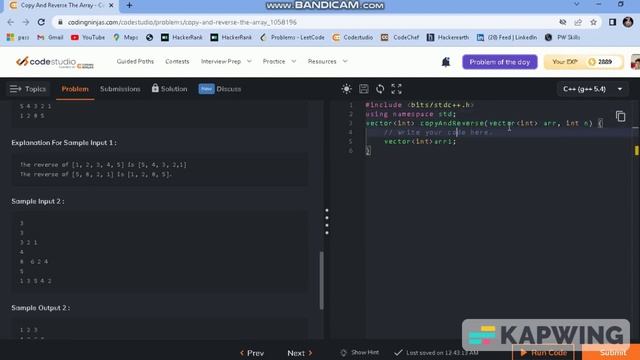Click the browser back arrow
This screenshot has height=360, width=640.
click(11, 22)
